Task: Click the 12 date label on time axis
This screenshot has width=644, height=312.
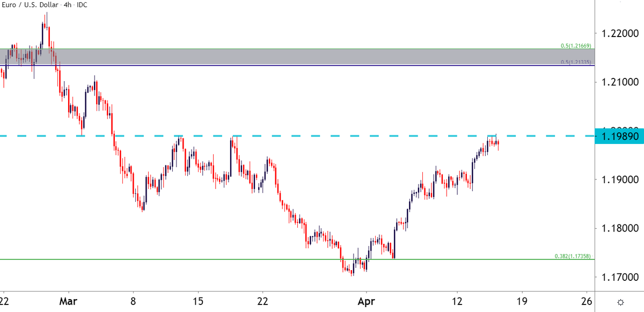Action: [x=457, y=301]
